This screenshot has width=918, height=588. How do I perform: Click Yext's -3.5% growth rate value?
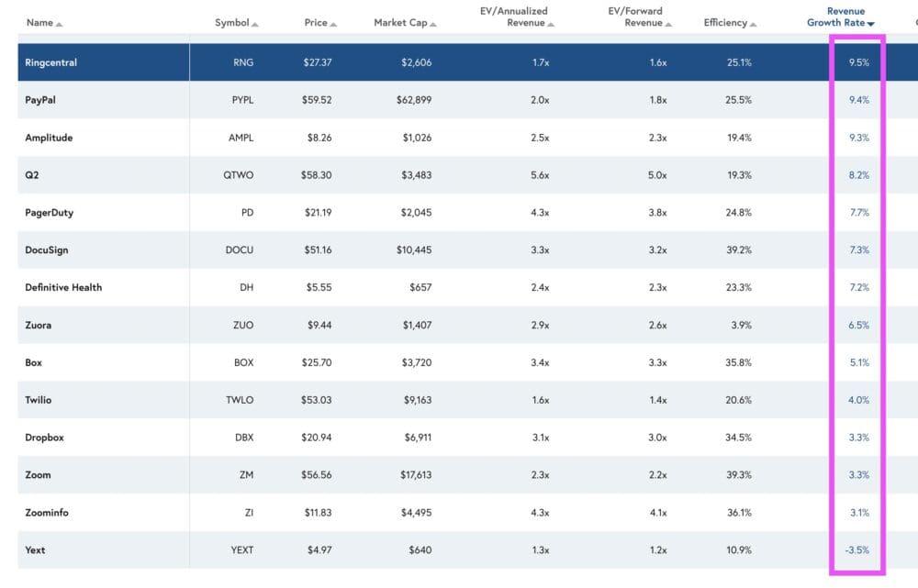click(x=856, y=550)
